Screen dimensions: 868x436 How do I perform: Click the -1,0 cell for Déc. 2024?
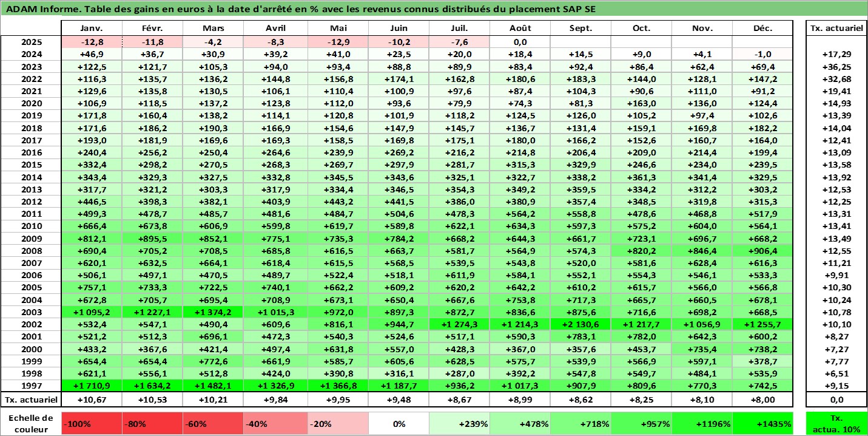(x=762, y=54)
